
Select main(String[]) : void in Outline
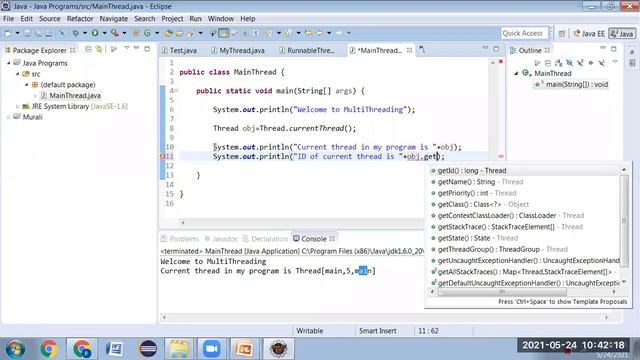[571, 84]
